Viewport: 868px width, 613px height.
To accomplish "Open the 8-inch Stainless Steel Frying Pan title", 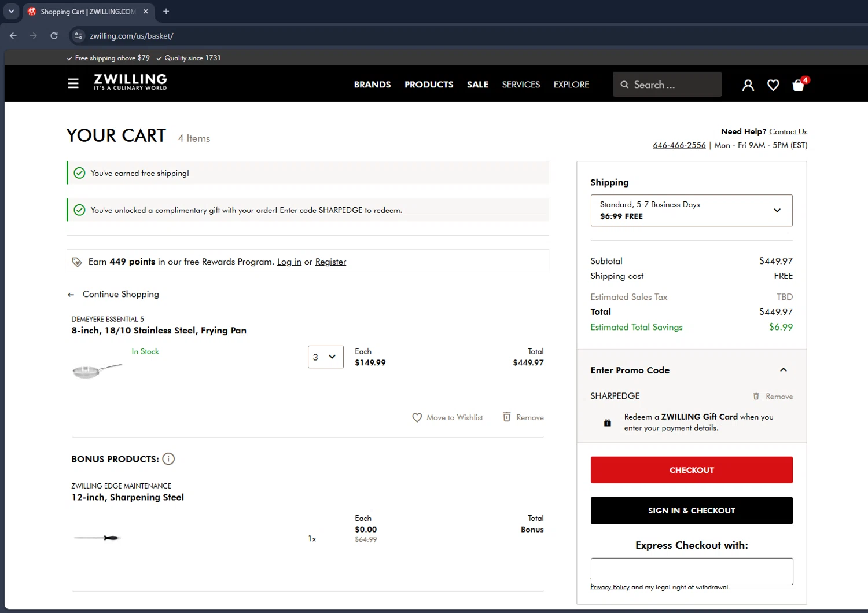I will 159,331.
